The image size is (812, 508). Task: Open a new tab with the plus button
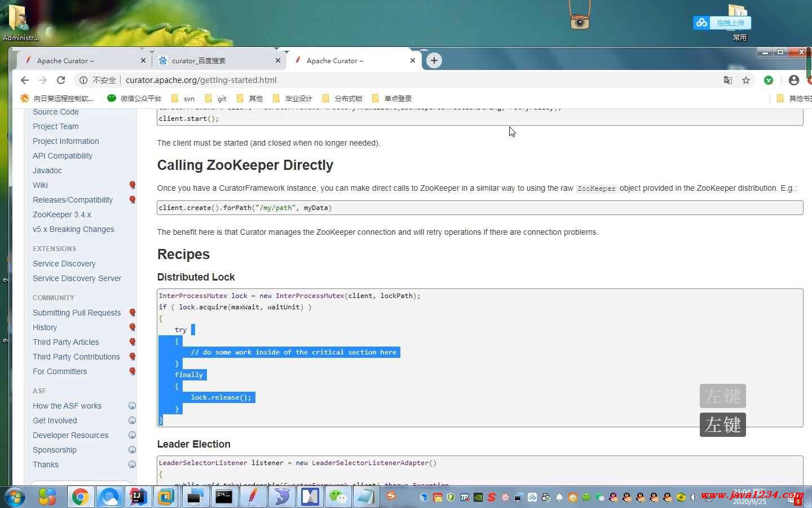pyautogui.click(x=434, y=60)
